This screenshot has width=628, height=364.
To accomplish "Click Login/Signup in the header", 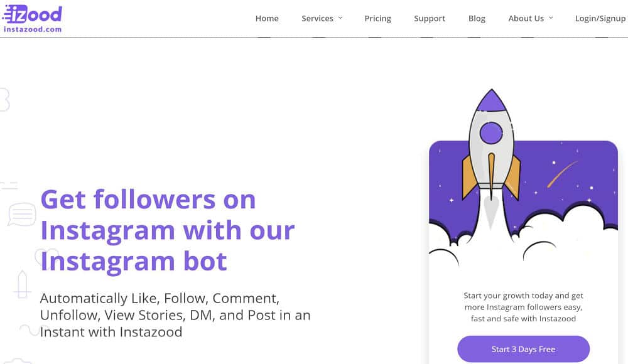I will click(x=600, y=18).
